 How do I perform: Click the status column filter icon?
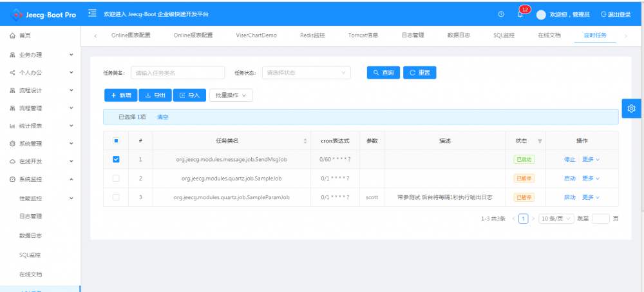tap(540, 141)
